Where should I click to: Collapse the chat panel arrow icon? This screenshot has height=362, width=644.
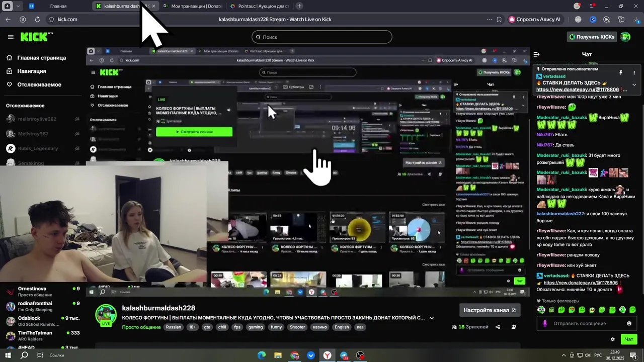[536, 54]
